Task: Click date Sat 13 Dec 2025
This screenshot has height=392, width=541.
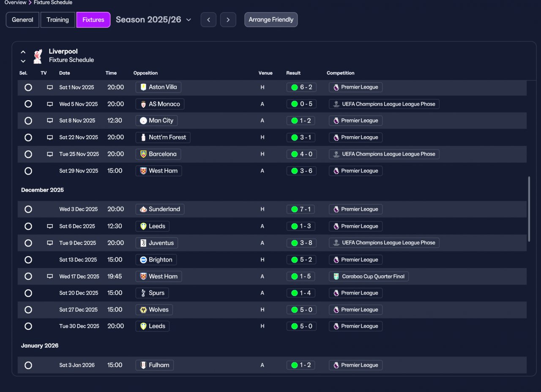Action: [78, 260]
